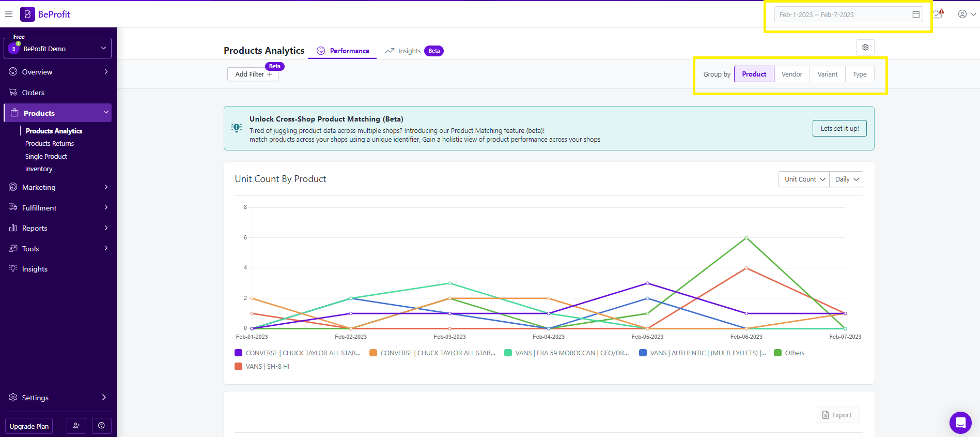The width and height of the screenshot is (980, 437).
Task: Open the chat support bubble
Action: coord(960,423)
